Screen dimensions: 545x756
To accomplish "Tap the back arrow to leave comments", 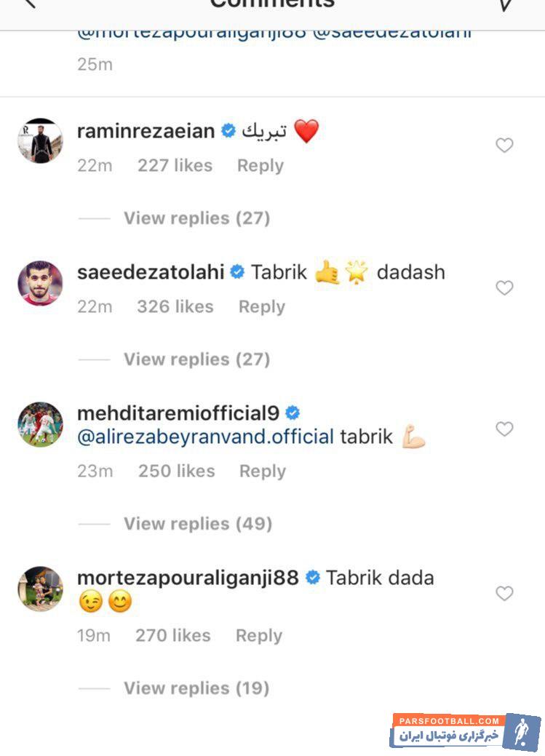I will [x=28, y=6].
